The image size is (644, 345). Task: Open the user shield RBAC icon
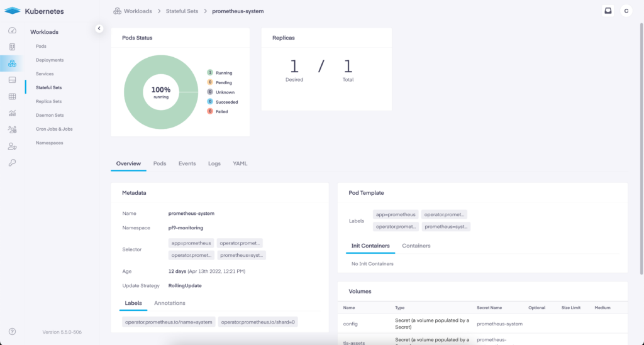(x=13, y=146)
